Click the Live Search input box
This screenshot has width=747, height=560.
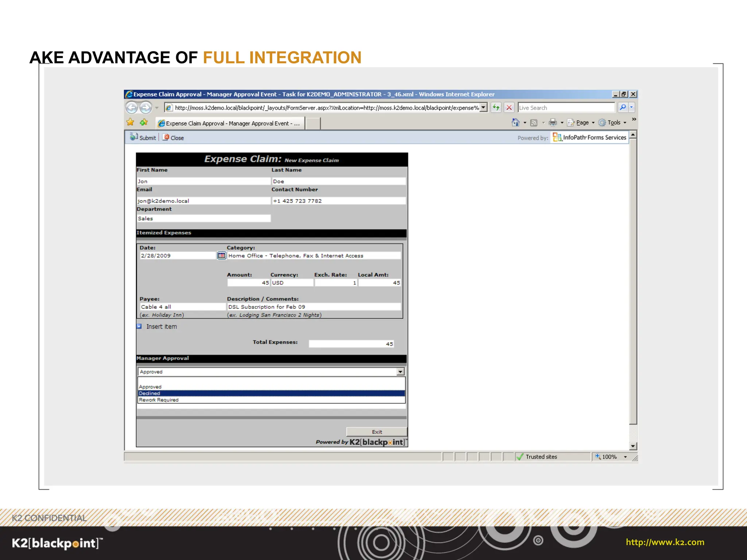tap(566, 108)
